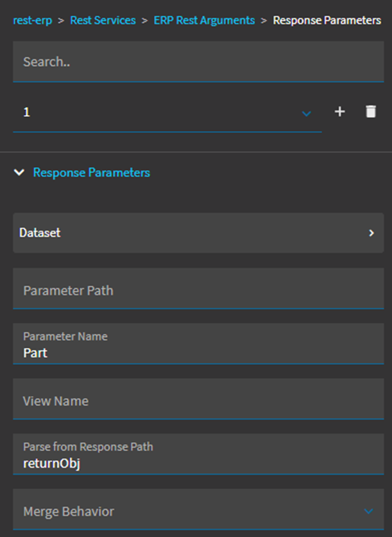Click the plus icon to add entry
Viewport: 392px width, 537px height.
pyautogui.click(x=340, y=112)
